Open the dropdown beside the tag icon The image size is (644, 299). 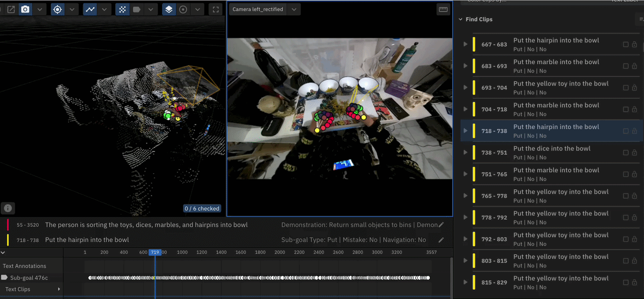click(150, 9)
